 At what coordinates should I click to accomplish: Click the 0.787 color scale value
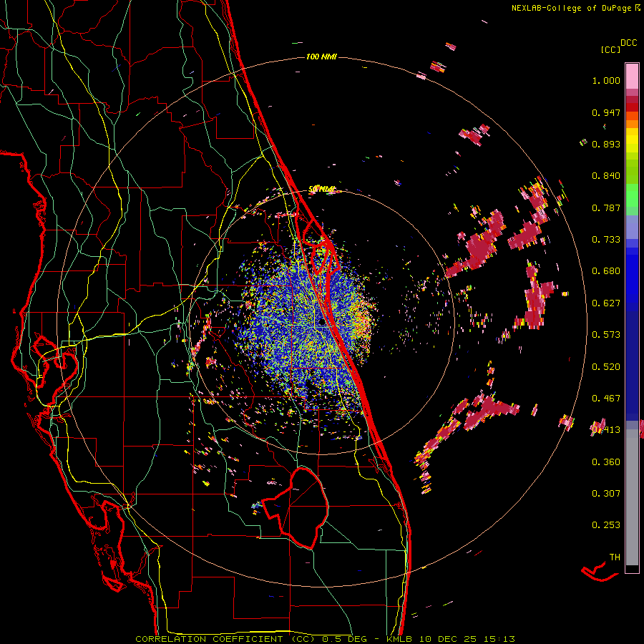(x=606, y=208)
